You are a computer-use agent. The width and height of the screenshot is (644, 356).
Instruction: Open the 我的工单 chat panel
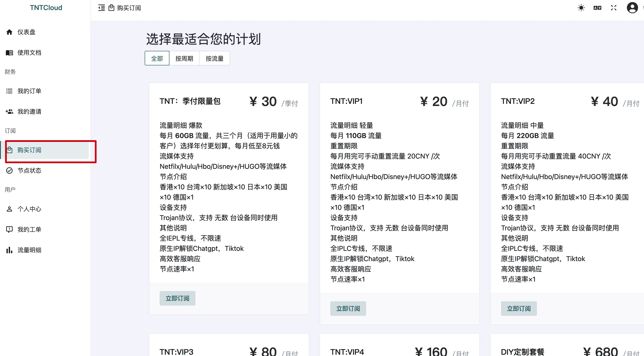pyautogui.click(x=9, y=229)
